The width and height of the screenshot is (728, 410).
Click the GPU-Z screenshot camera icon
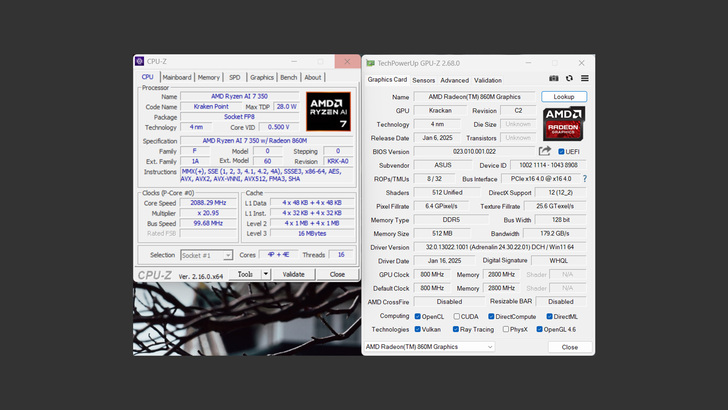(x=554, y=79)
